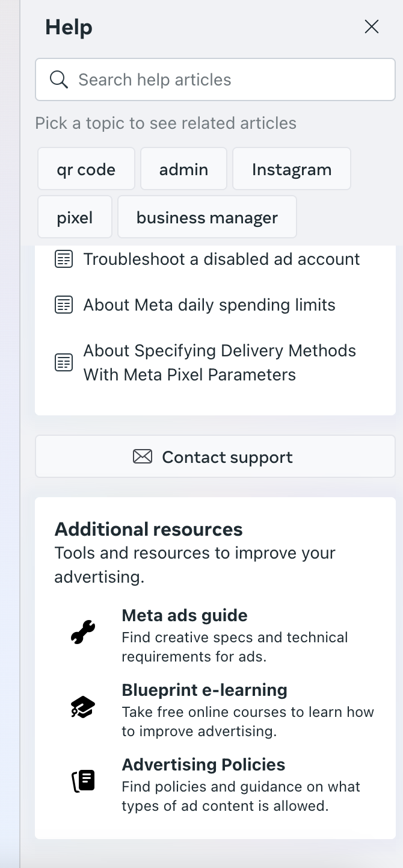Pick the "admin" topic
The image size is (403, 868).
pos(183,169)
